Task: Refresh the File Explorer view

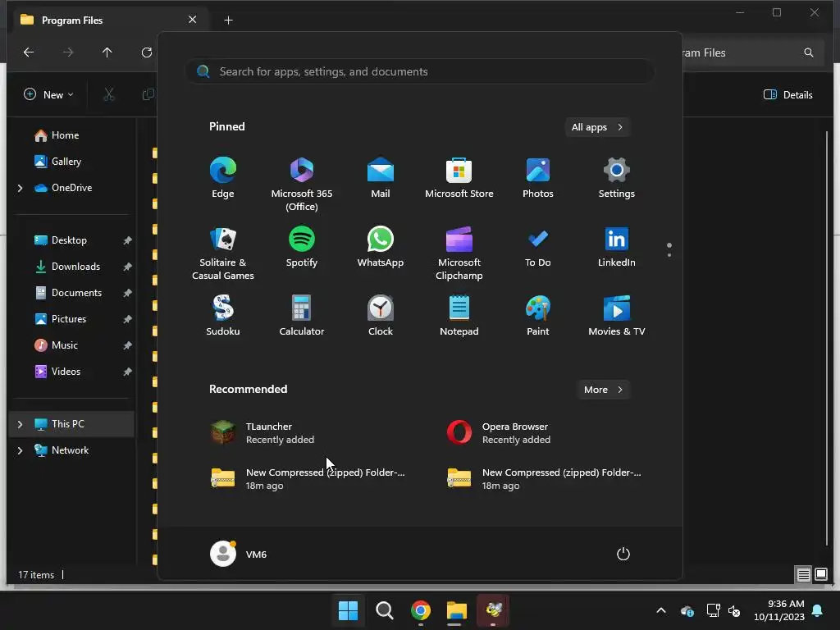Action: click(x=146, y=52)
